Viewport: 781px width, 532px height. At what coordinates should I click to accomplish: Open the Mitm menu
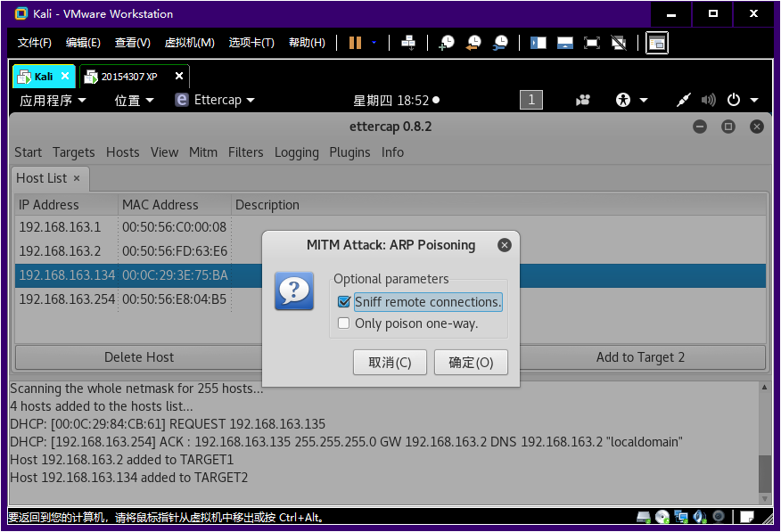[203, 152]
